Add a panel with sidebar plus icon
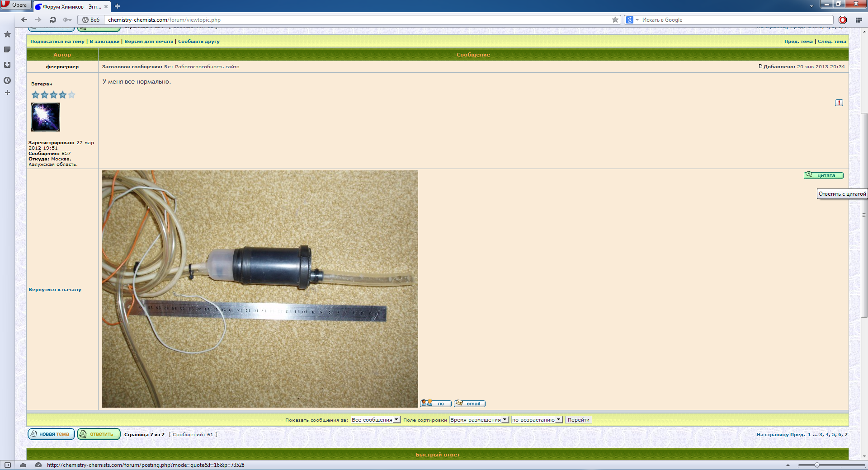This screenshot has width=868, height=470. [x=7, y=93]
